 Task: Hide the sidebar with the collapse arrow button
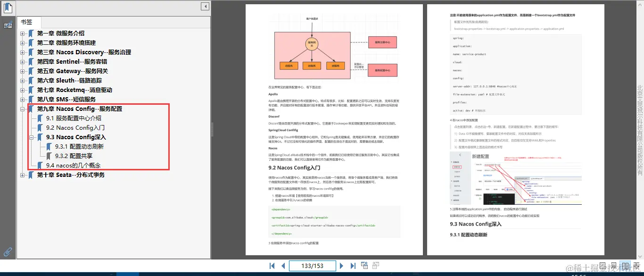205,6
